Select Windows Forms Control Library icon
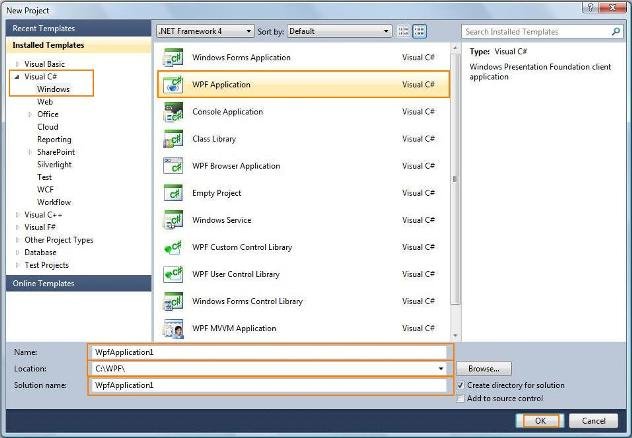This screenshot has height=438, width=632. coord(173,301)
